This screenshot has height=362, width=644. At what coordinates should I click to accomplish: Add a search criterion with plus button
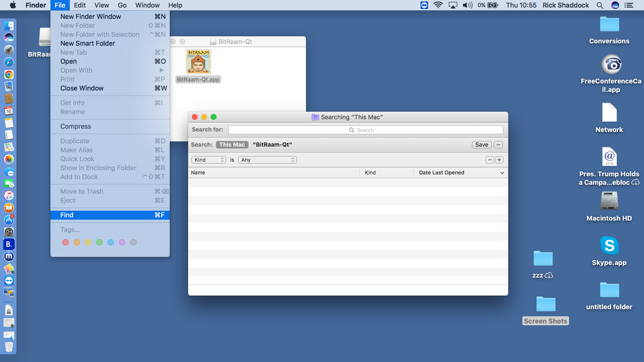pyautogui.click(x=499, y=160)
